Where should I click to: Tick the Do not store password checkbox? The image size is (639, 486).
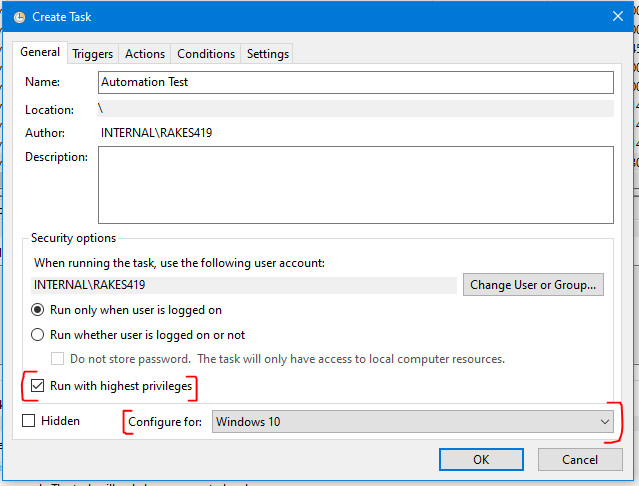(x=58, y=359)
